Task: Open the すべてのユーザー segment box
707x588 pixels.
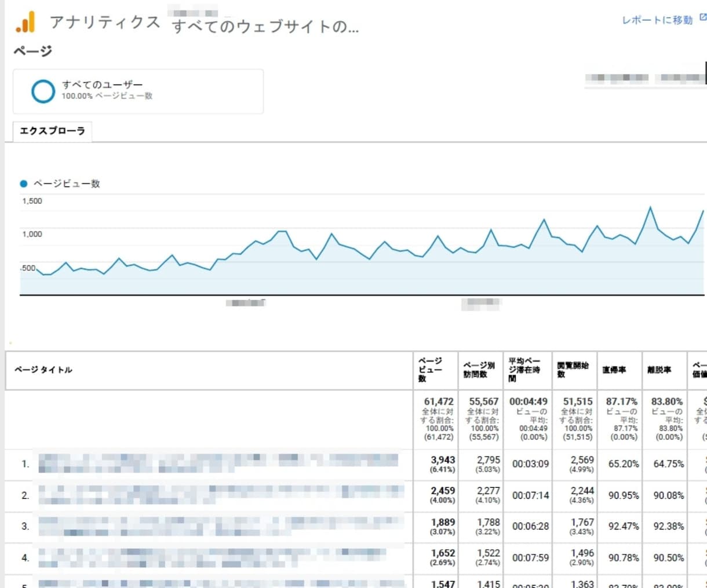Action: pos(138,91)
